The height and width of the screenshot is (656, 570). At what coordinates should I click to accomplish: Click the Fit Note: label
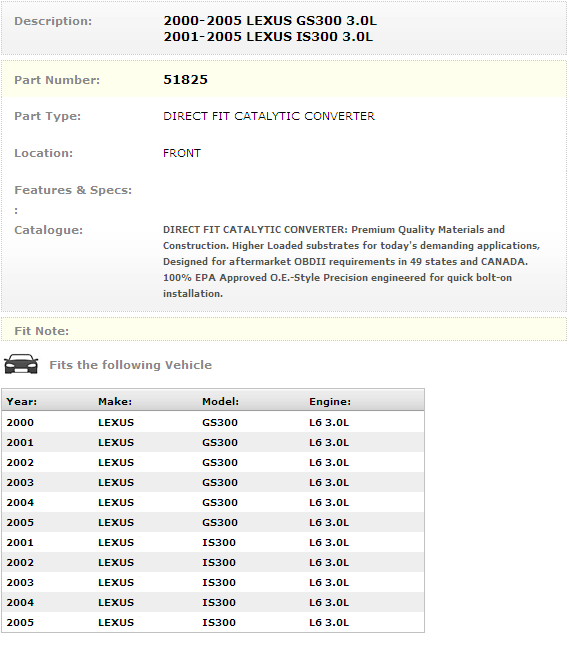41,331
